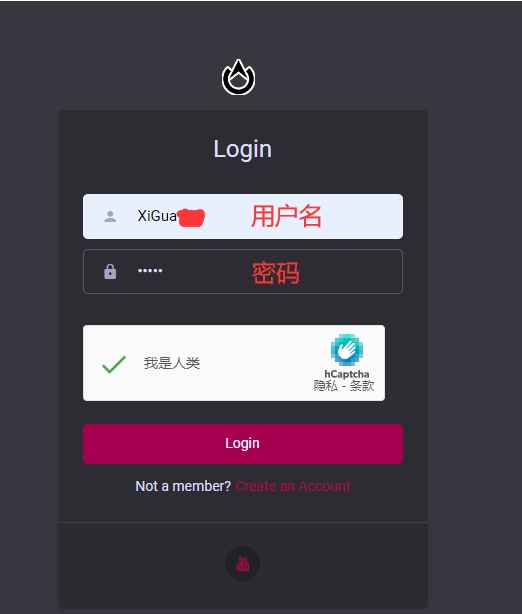Click the hCaptcha hand logo
Image resolution: width=522 pixels, height=614 pixels.
347,350
